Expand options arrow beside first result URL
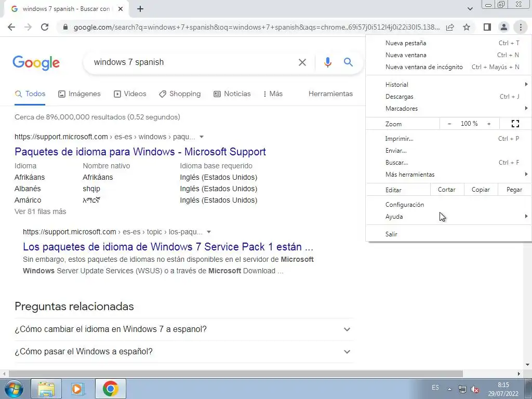 (x=202, y=137)
